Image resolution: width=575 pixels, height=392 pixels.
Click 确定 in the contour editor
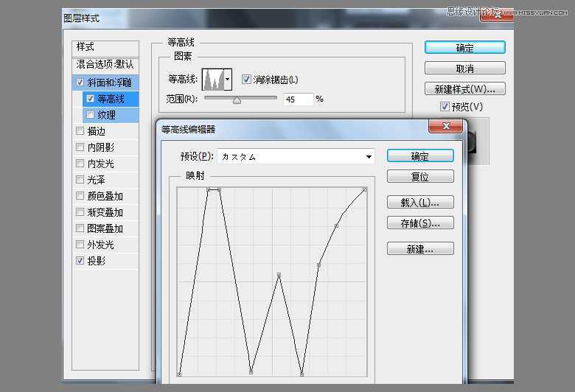pyautogui.click(x=420, y=156)
